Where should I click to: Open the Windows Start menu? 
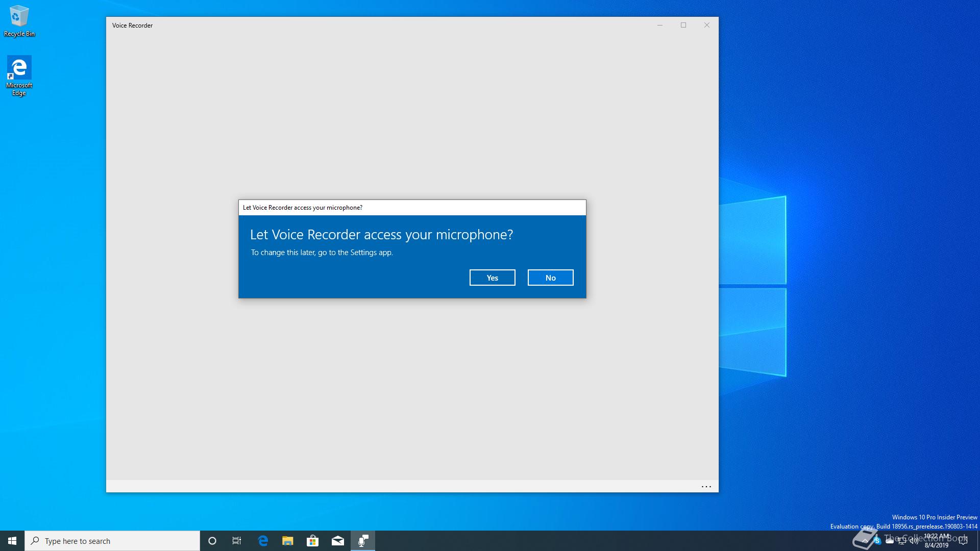12,541
